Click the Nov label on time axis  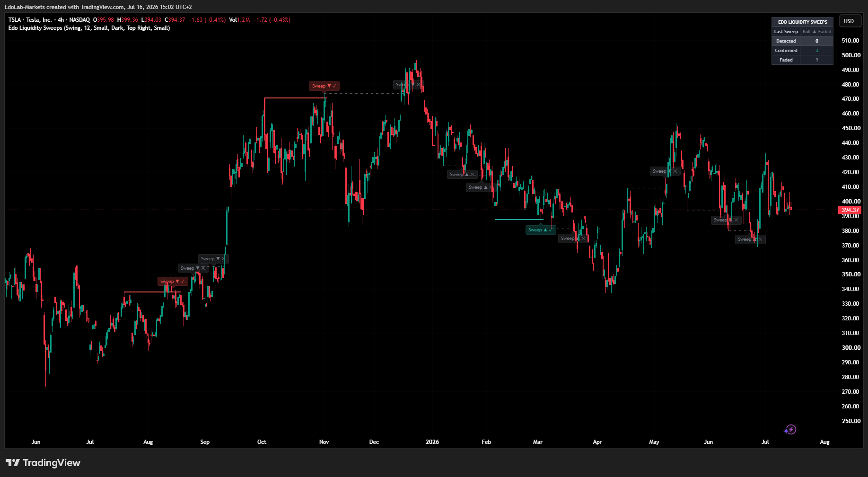click(324, 442)
